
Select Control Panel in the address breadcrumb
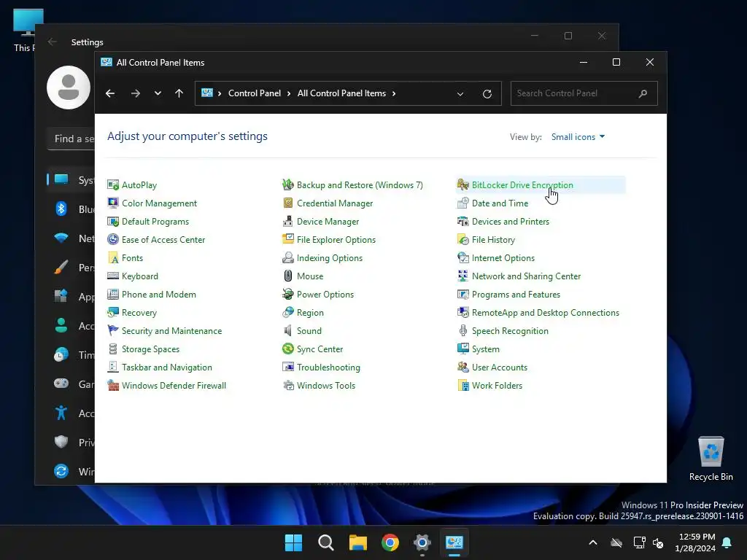pos(255,93)
